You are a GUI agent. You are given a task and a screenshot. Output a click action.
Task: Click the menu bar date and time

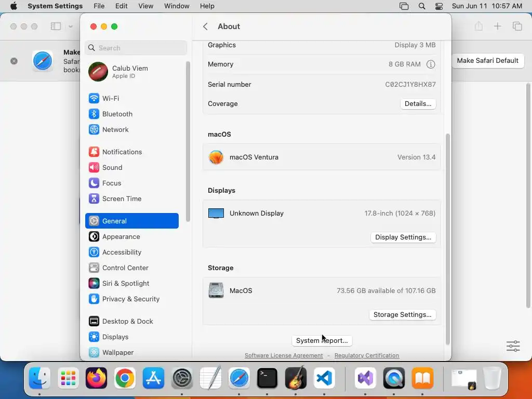click(x=487, y=6)
